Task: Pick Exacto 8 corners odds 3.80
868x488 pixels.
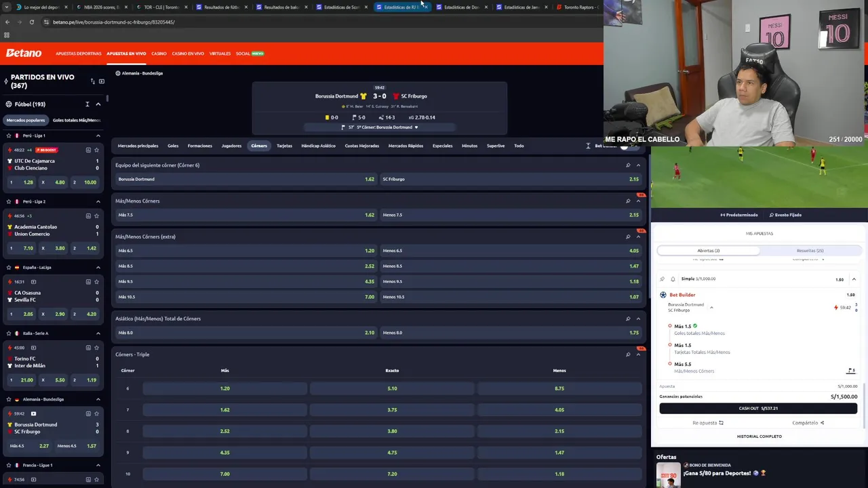Action: click(392, 431)
